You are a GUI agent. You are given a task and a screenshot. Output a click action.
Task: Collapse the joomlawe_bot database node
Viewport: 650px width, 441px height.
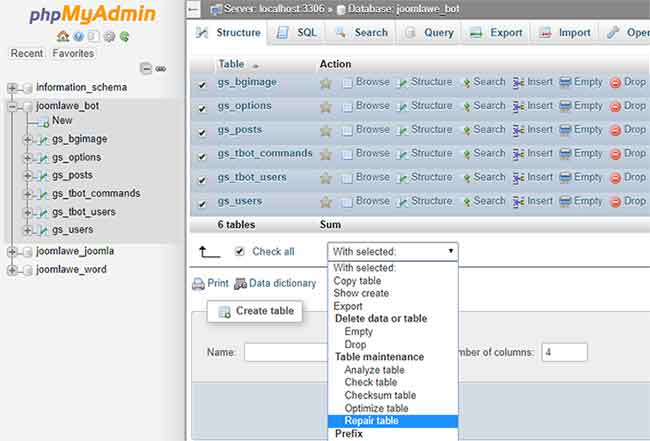click(12, 107)
